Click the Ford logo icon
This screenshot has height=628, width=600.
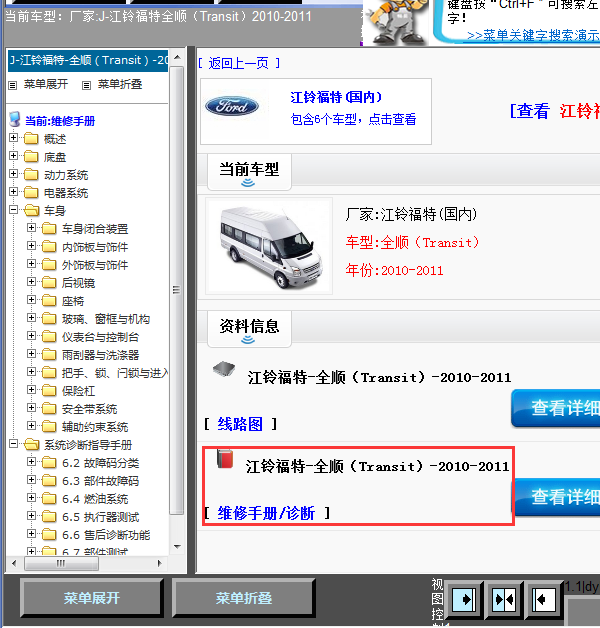click(232, 106)
